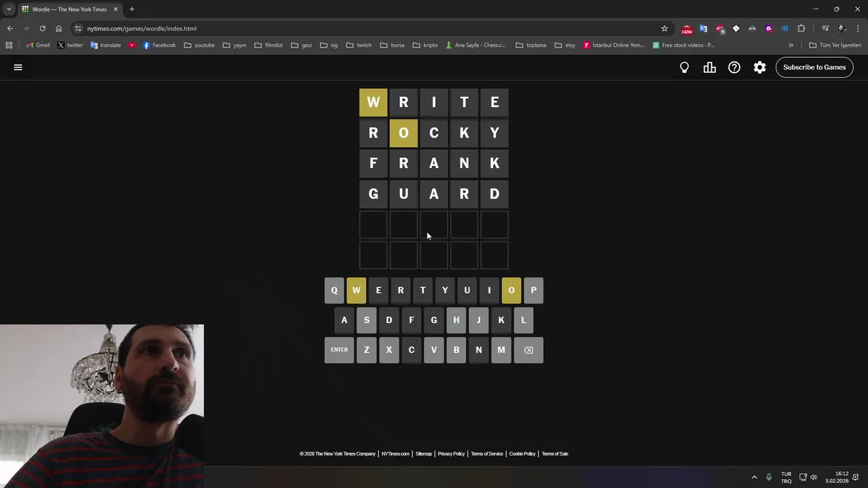
Task: Open the İstanbul Online Yem... bookmark
Action: pos(614,45)
